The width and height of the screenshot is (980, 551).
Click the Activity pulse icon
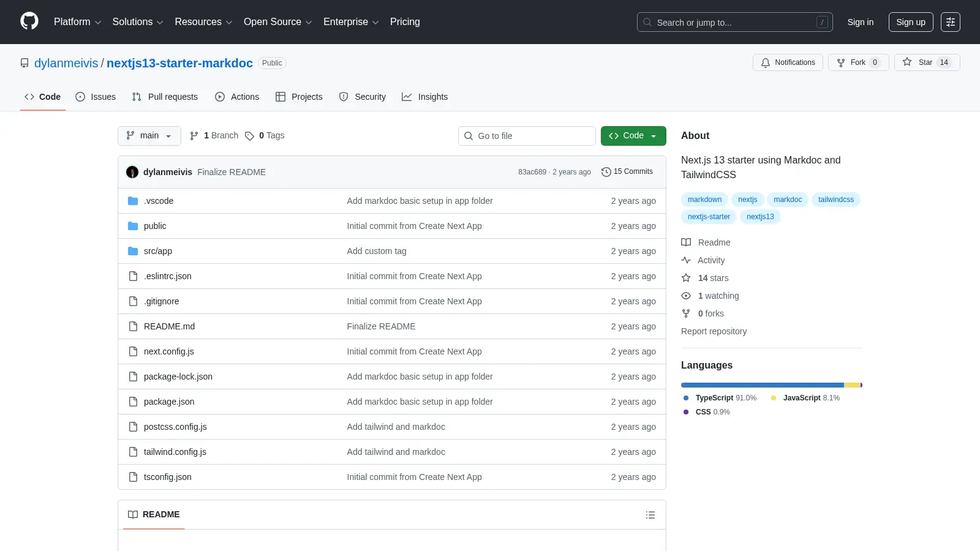point(686,260)
